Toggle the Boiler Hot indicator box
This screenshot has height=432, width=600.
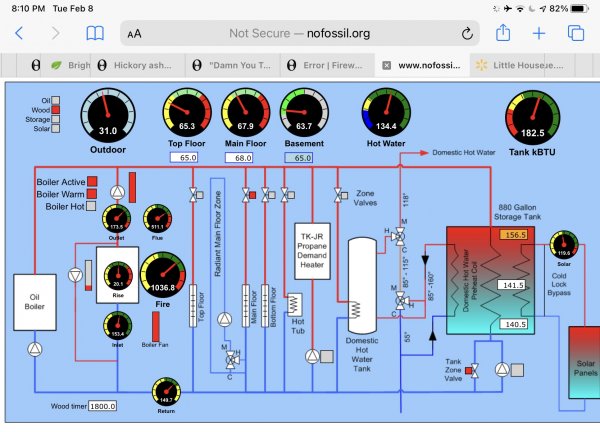(x=91, y=206)
